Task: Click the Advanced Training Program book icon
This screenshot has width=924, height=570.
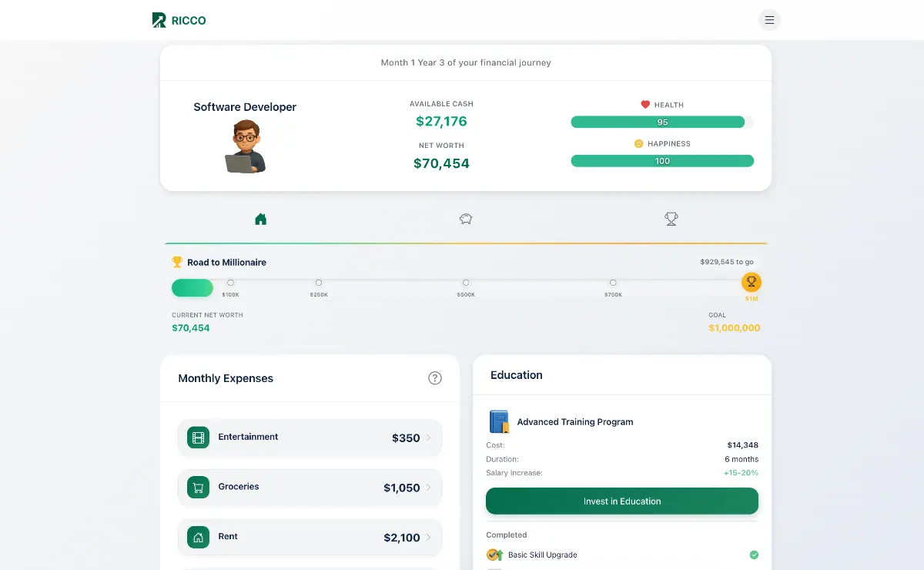Action: tap(500, 421)
